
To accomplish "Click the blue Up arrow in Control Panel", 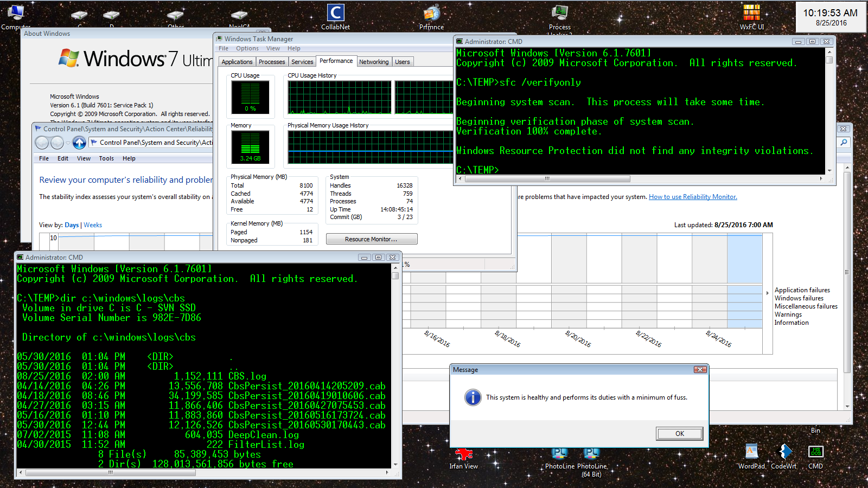I will [x=79, y=143].
